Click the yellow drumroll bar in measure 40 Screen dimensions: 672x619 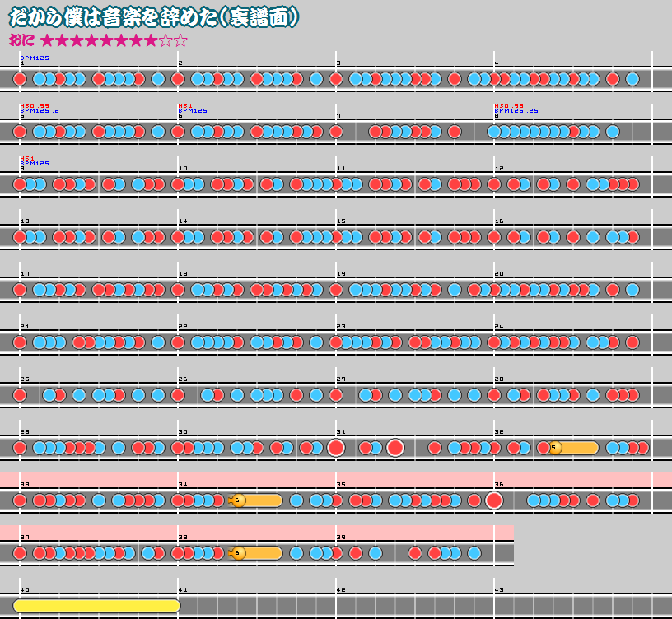tap(96, 606)
